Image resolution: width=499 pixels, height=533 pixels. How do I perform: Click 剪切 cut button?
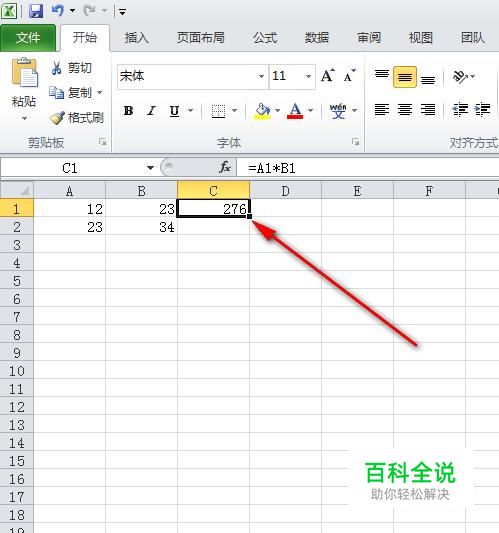(x=71, y=68)
